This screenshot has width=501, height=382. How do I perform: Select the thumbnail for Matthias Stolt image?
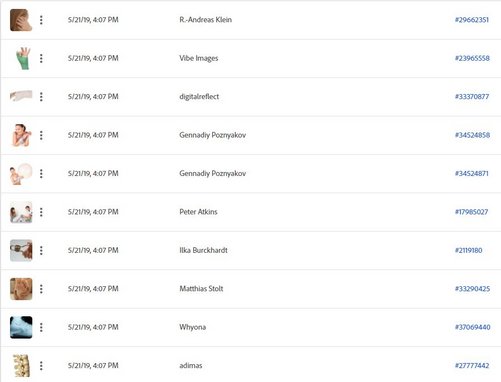(x=21, y=289)
